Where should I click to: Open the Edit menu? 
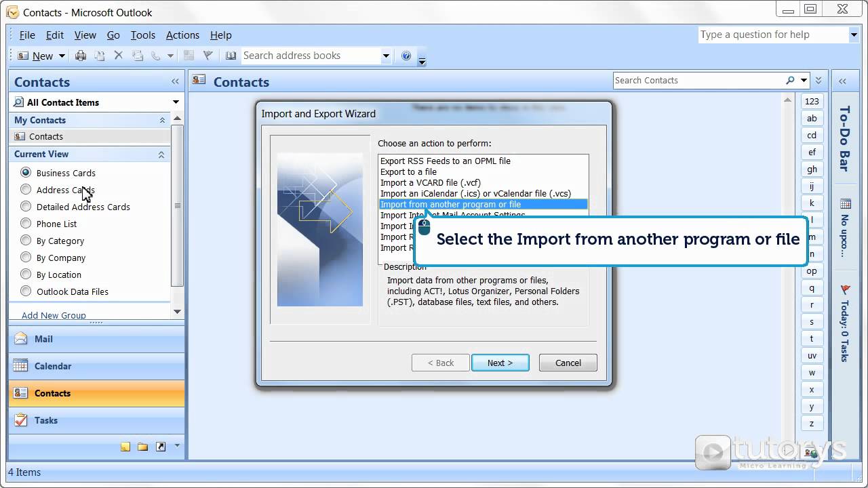tap(55, 35)
